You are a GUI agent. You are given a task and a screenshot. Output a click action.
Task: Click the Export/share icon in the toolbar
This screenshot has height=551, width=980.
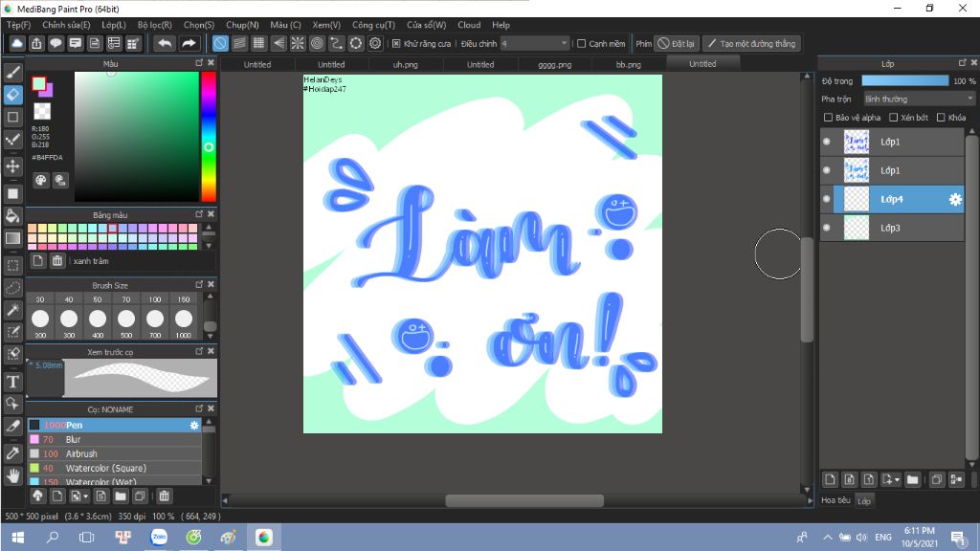click(37, 43)
